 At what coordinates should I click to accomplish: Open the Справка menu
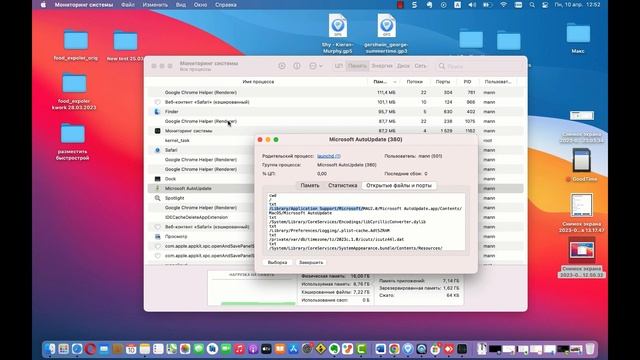[226, 5]
